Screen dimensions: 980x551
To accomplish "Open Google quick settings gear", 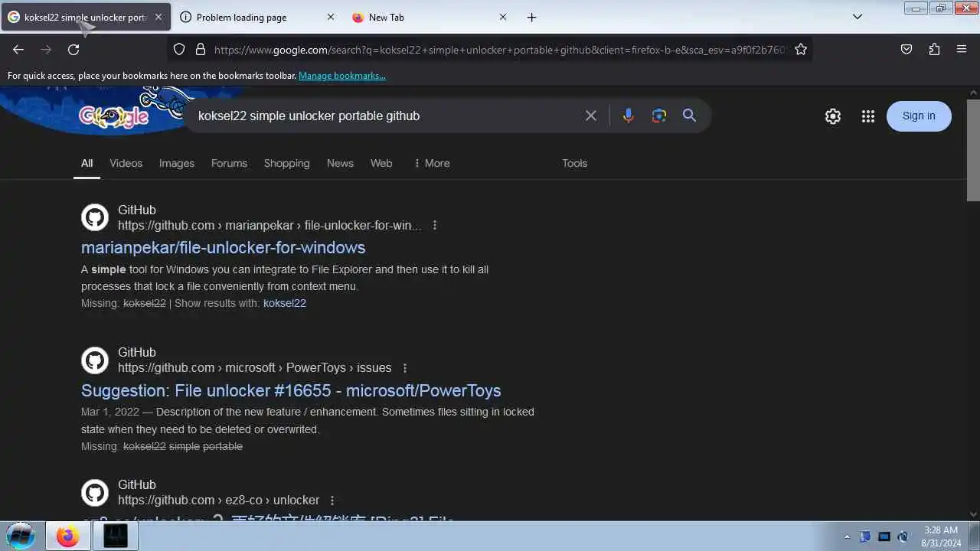I will coord(833,116).
